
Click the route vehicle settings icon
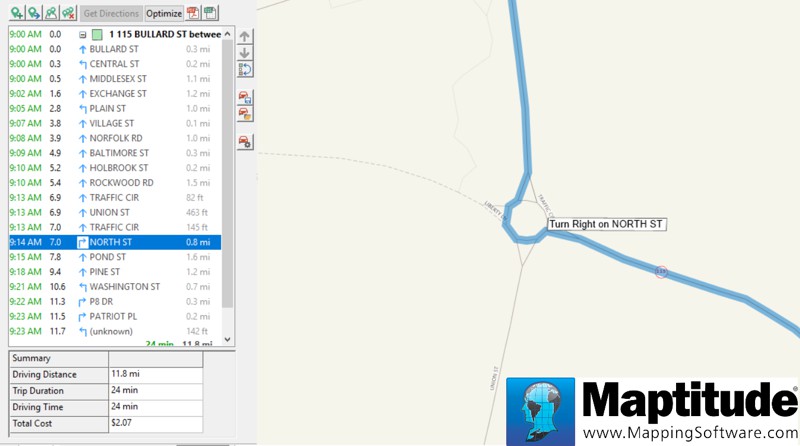245,142
